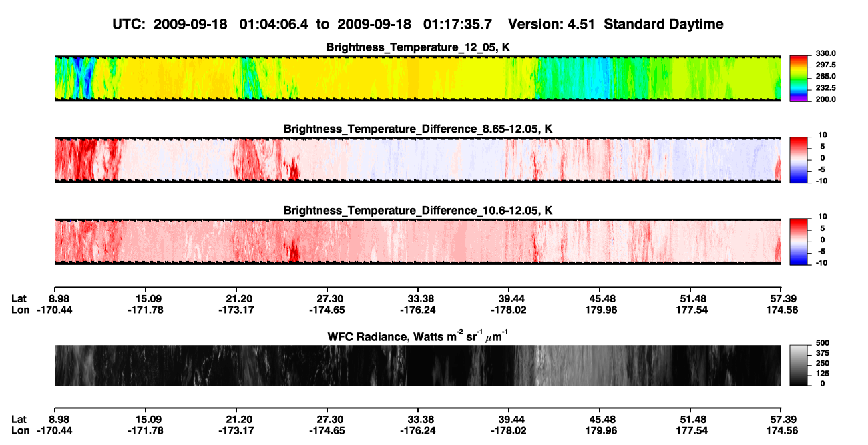Click upper axis longitude value 179.96
Image resolution: width=868 pixels, height=445 pixels.
pyautogui.click(x=602, y=310)
